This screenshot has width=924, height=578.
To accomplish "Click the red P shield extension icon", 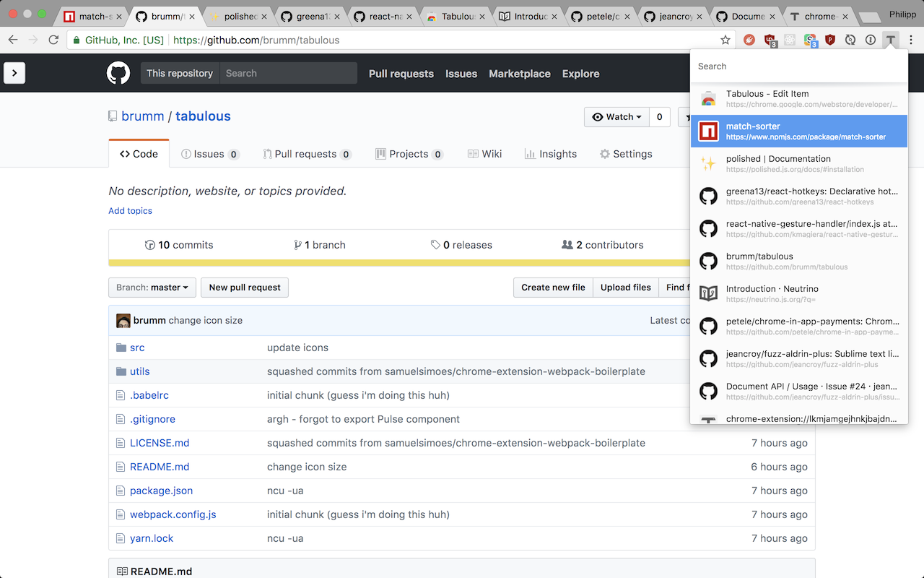I will [x=830, y=40].
